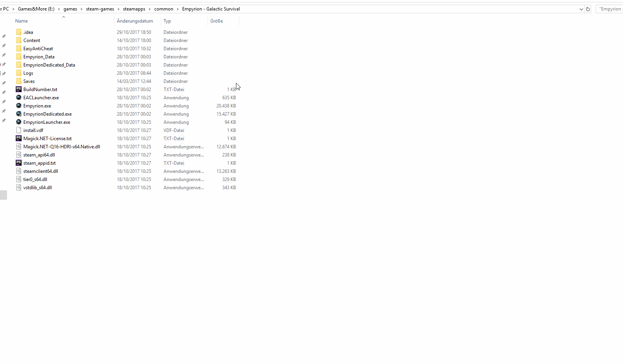
Task: Click the EasyAntiCheat folder icon
Action: pyautogui.click(x=19, y=48)
